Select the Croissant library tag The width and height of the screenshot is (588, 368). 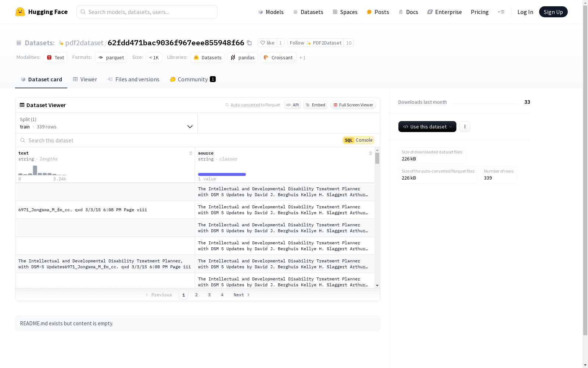tap(278, 57)
